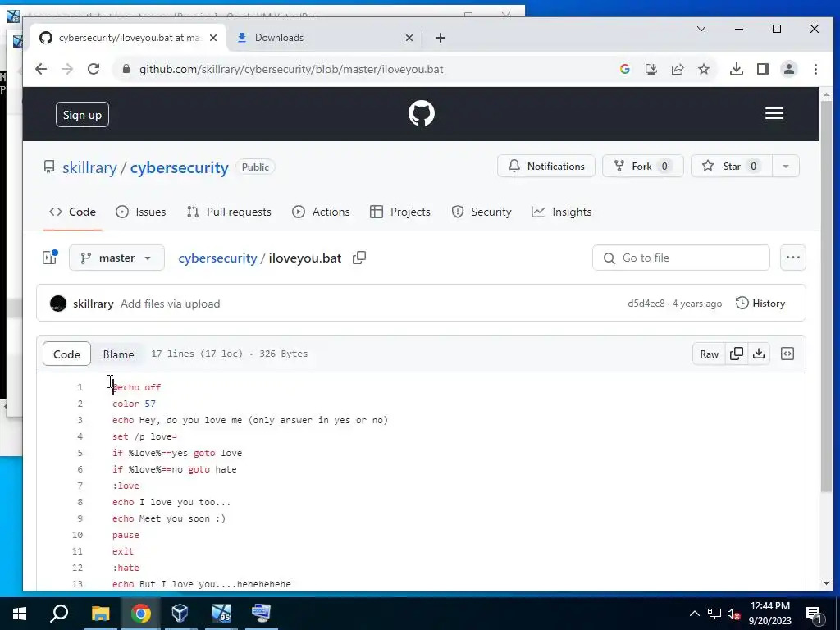The width and height of the screenshot is (840, 630).
Task: Click the Notifications button
Action: tap(546, 166)
